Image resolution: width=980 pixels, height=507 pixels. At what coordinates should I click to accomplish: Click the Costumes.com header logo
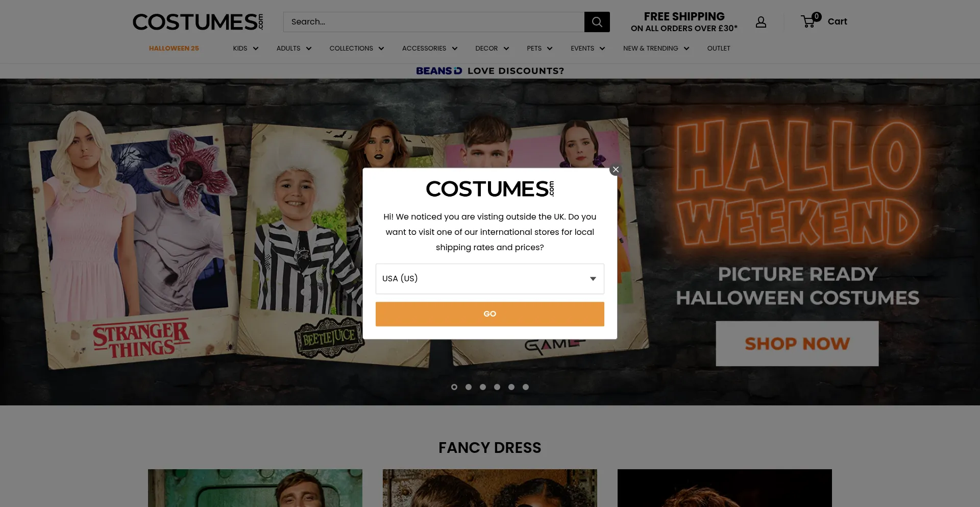click(x=198, y=22)
